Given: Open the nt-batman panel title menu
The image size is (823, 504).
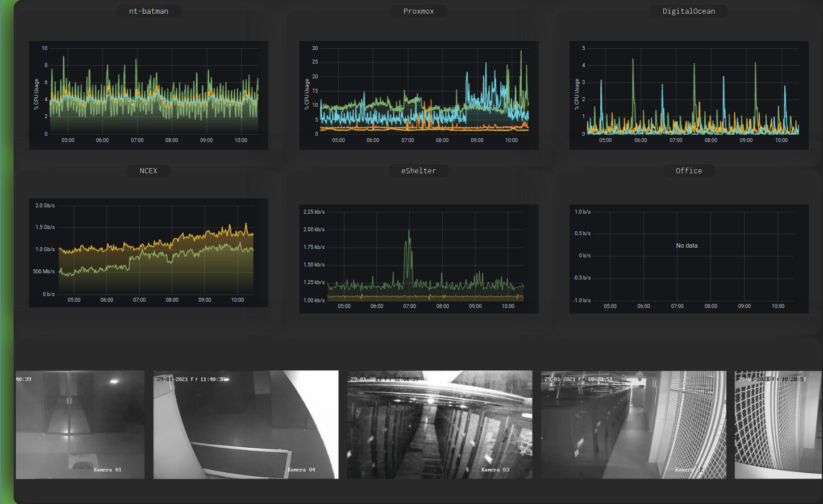Looking at the screenshot, I should (x=148, y=10).
